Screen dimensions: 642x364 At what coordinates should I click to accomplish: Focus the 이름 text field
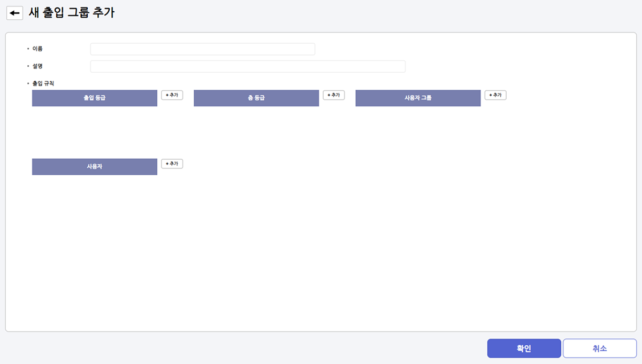coord(202,49)
